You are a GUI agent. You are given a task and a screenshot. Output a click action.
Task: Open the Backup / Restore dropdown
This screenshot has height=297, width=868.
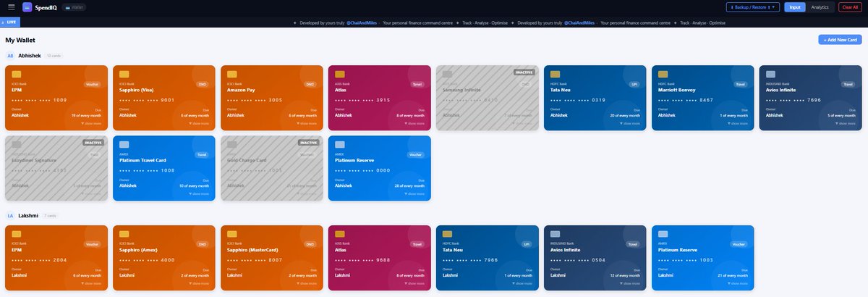click(x=753, y=7)
